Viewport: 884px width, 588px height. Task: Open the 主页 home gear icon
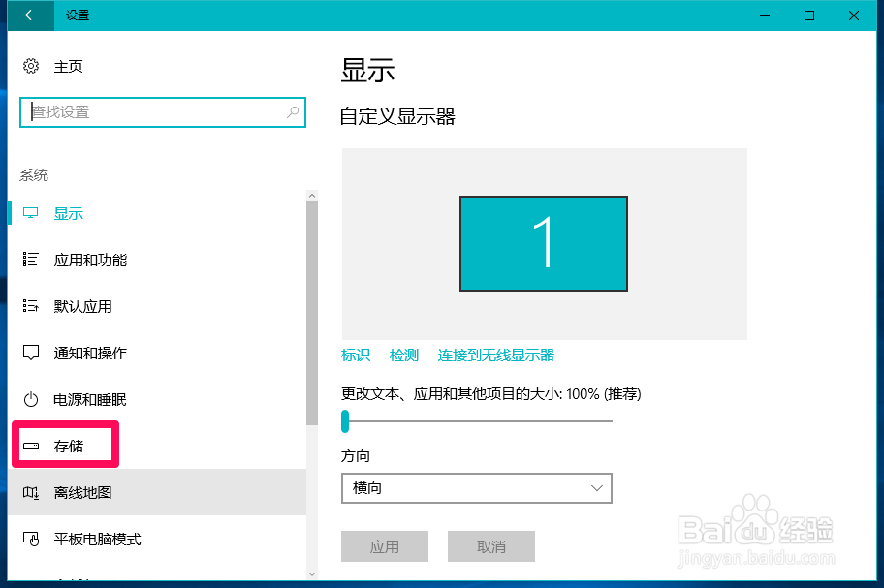pyautogui.click(x=31, y=66)
